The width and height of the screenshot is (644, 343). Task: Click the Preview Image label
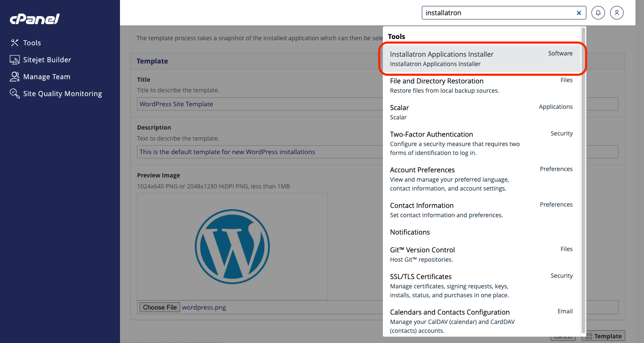coord(159,175)
